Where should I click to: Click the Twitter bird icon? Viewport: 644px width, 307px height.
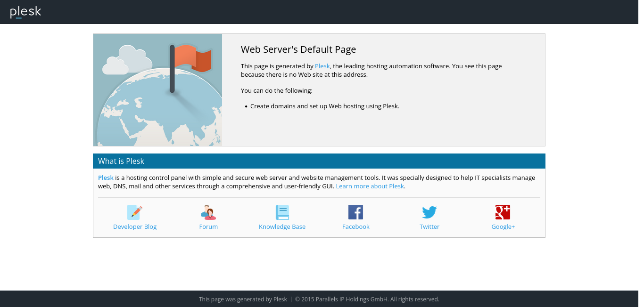click(429, 212)
